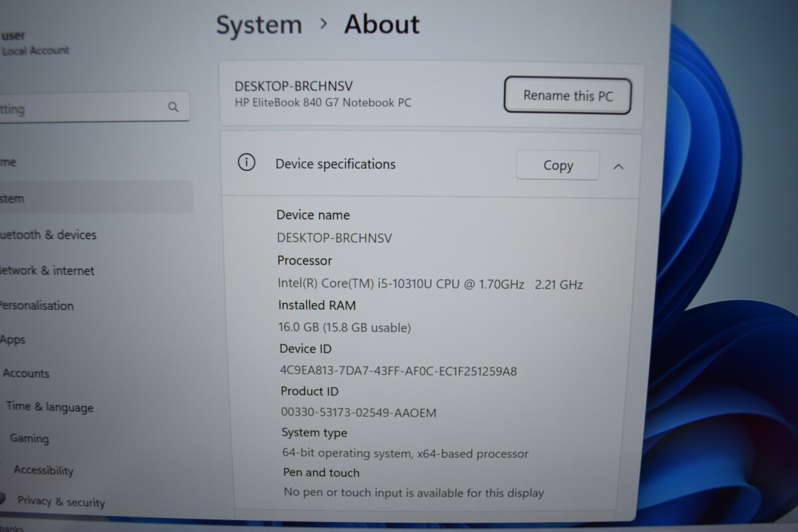Click the HP EliteBook 840 G7 Notebook PC text
Screen dimensions: 798x532
[323, 103]
